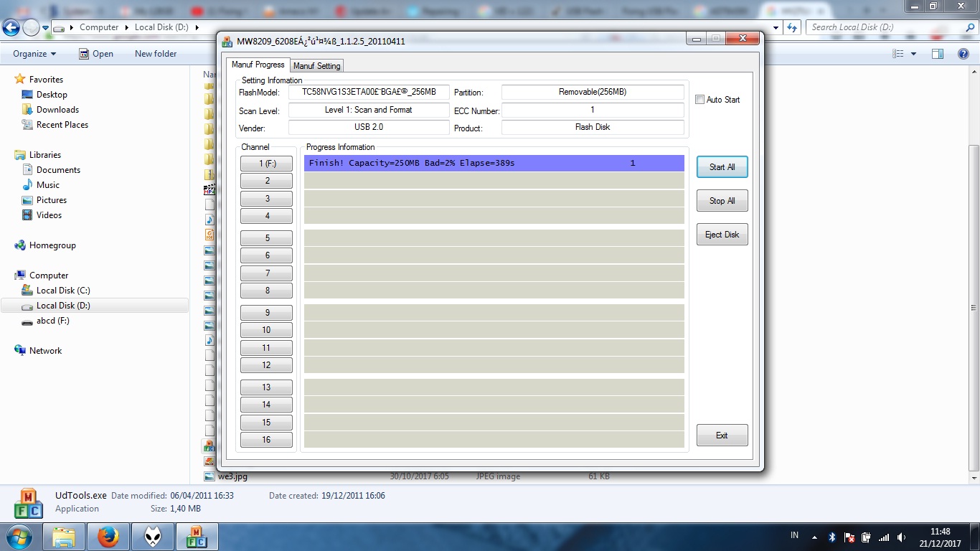
Task: Open the change-view dropdown in Explorer toolbar
Action: tap(913, 54)
